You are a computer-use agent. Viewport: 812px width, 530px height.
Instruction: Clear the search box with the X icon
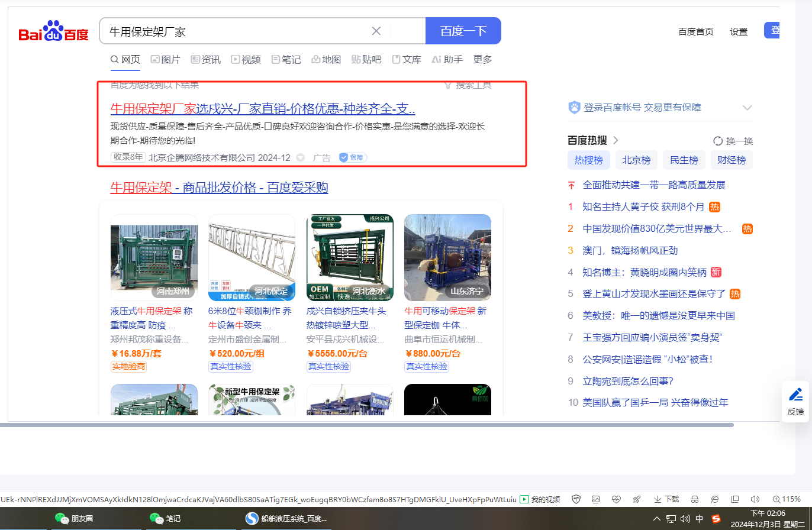376,31
